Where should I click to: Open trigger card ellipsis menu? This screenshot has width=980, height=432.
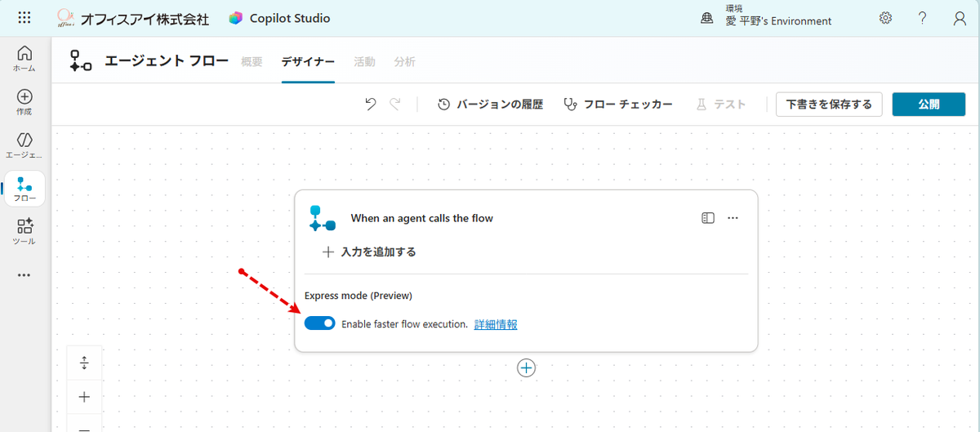[733, 218]
